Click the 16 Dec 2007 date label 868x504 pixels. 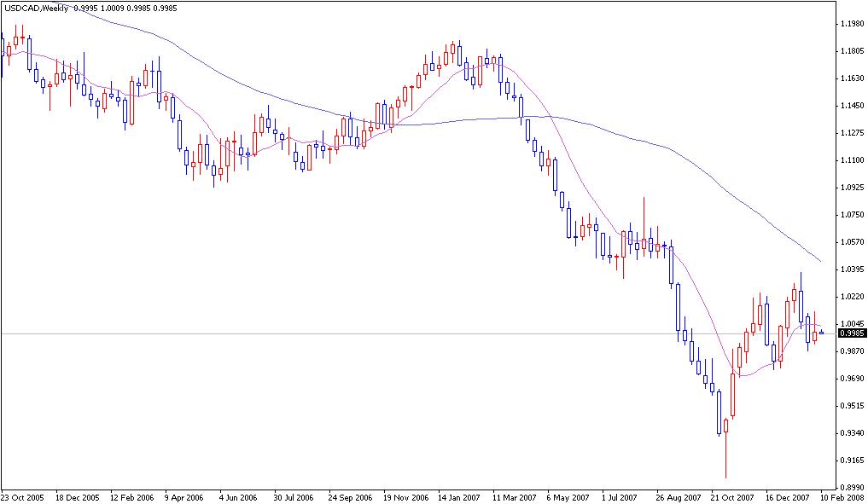[x=787, y=497]
